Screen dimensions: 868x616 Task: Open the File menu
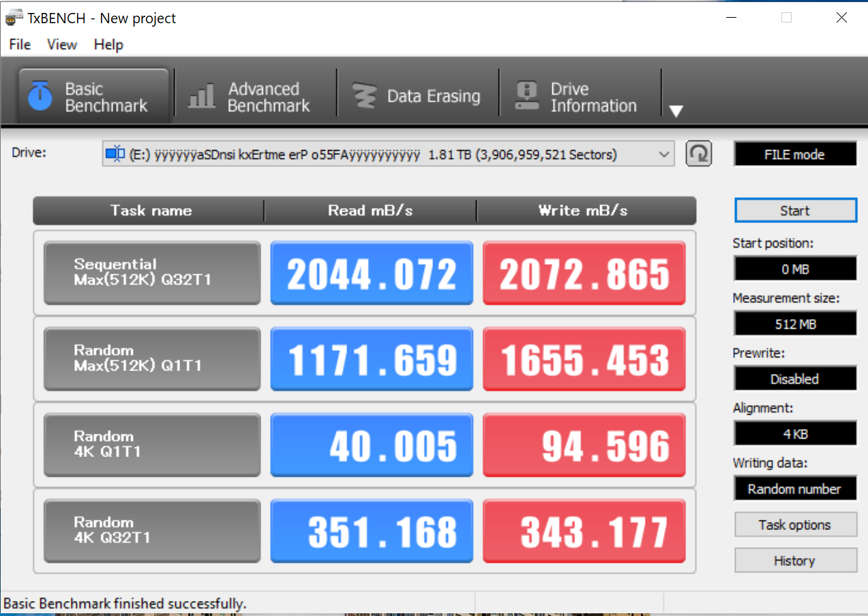point(20,44)
